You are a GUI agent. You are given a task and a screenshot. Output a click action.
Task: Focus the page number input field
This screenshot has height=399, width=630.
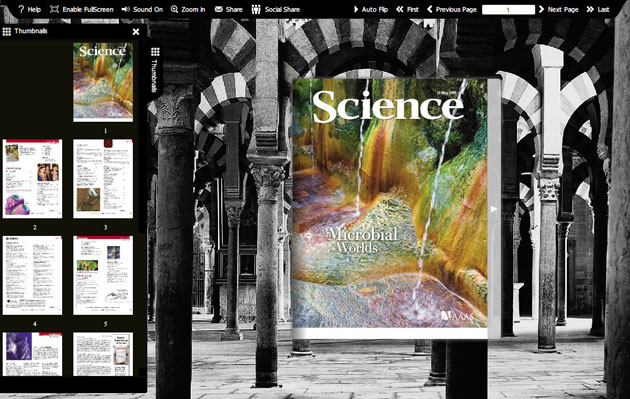point(508,10)
